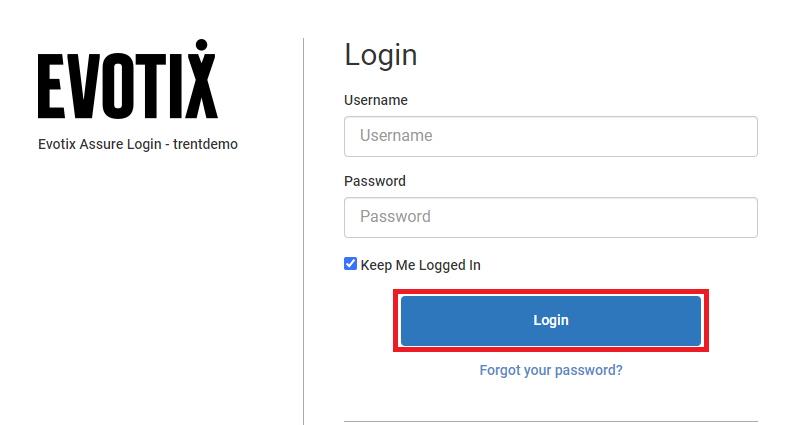The image size is (795, 425).
Task: Click the Evotix Assure Login caption text
Action: click(x=100, y=144)
